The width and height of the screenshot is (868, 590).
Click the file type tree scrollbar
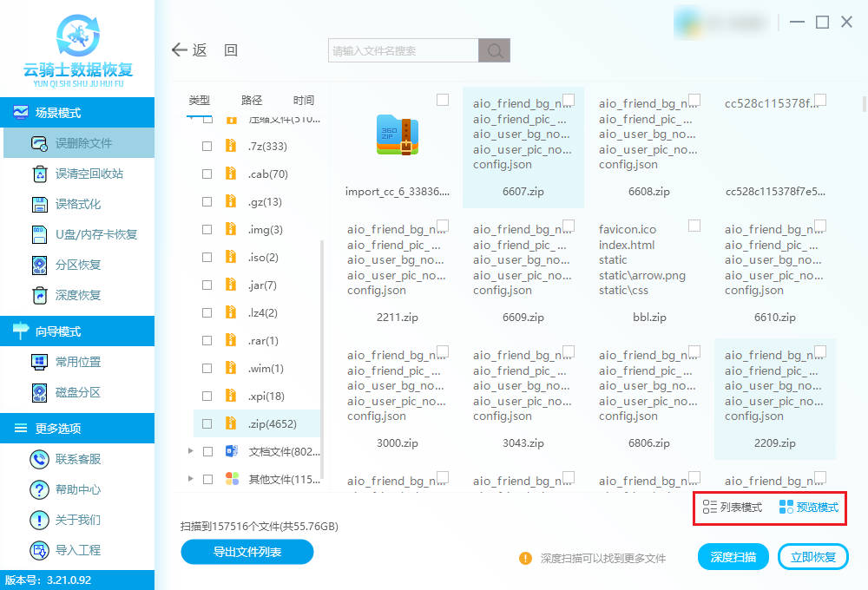point(322,360)
